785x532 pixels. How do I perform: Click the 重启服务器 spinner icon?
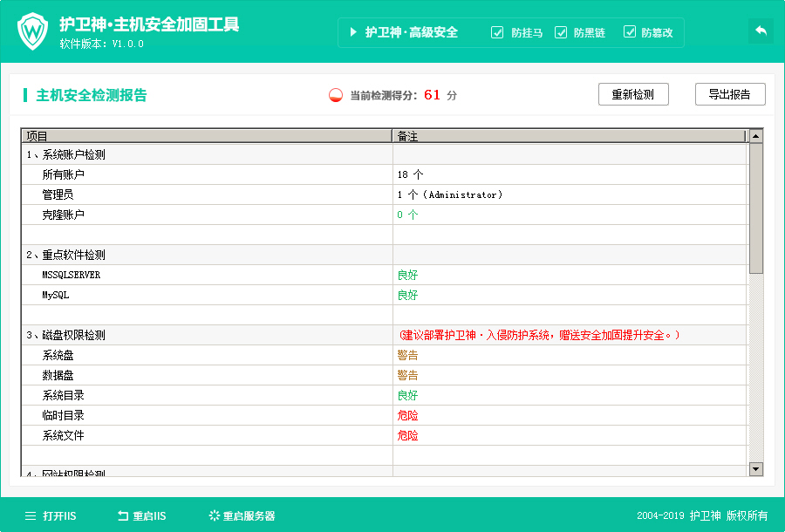(215, 516)
